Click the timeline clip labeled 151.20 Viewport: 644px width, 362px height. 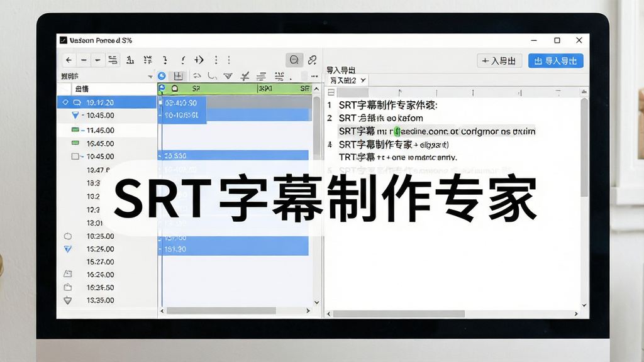233,249
